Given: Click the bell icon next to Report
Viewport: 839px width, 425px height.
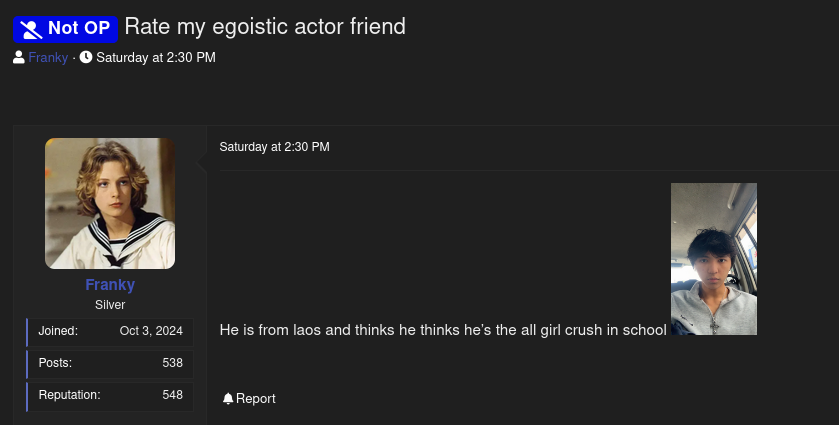Looking at the screenshot, I should [x=228, y=399].
